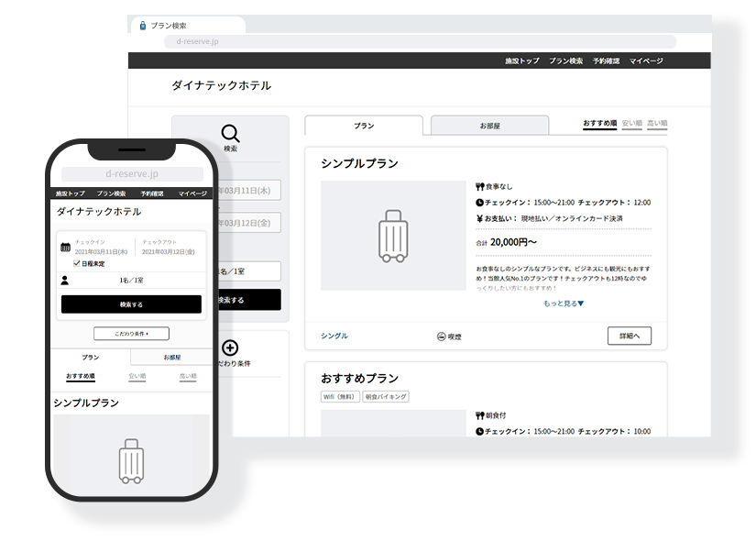This screenshot has width=756, height=541.
Task: Click the plus icon for こだわり条件
Action: click(230, 348)
